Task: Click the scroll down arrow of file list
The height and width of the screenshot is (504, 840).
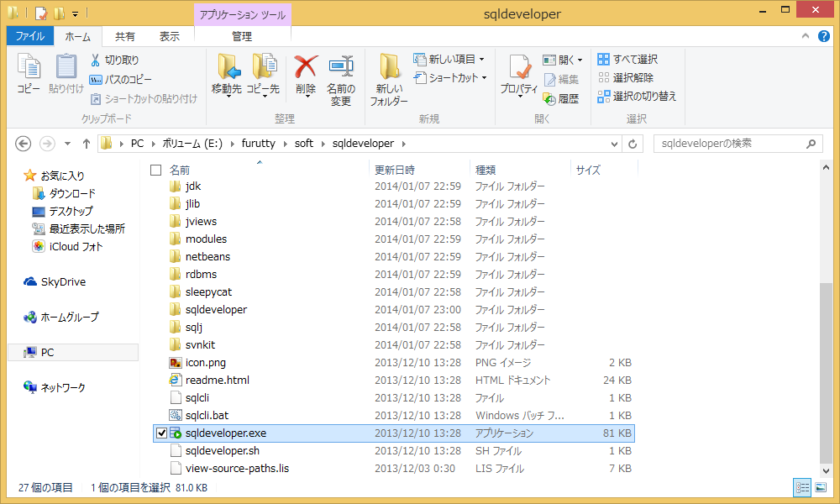Action: [826, 470]
